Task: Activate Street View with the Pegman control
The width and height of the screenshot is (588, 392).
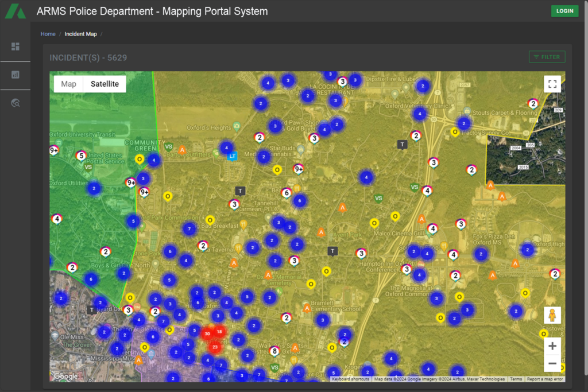Action: (x=552, y=315)
